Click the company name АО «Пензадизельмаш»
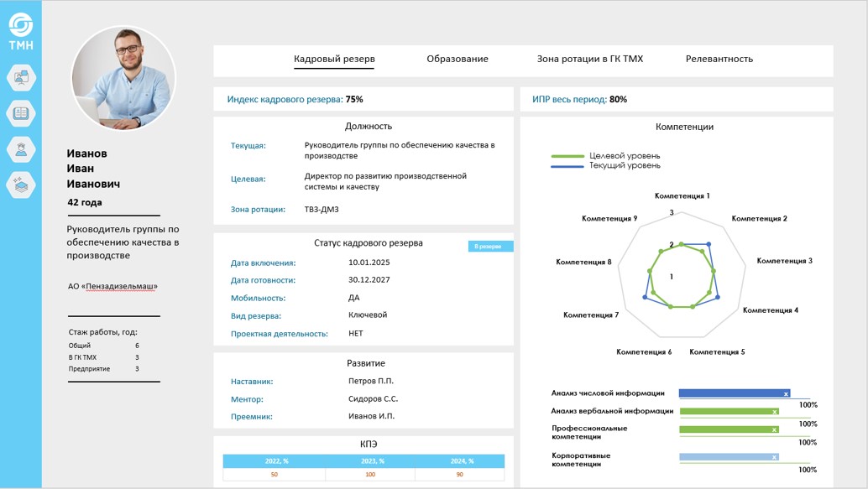 [112, 286]
